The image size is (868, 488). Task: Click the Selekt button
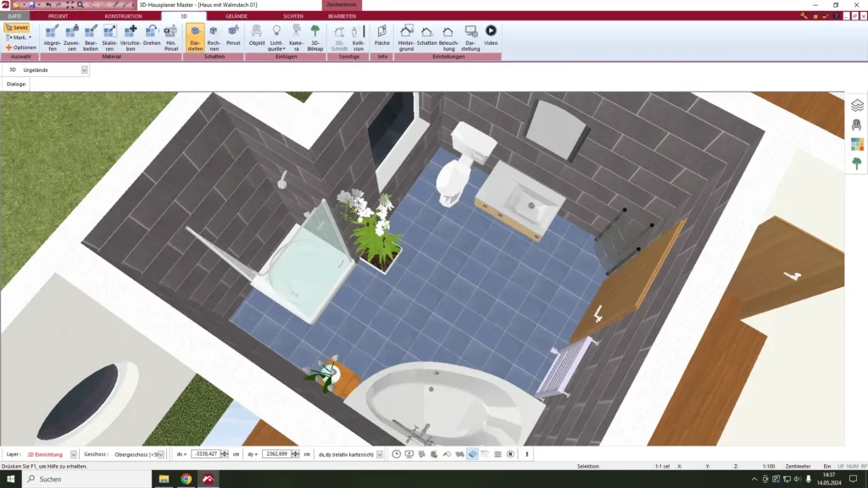[17, 28]
